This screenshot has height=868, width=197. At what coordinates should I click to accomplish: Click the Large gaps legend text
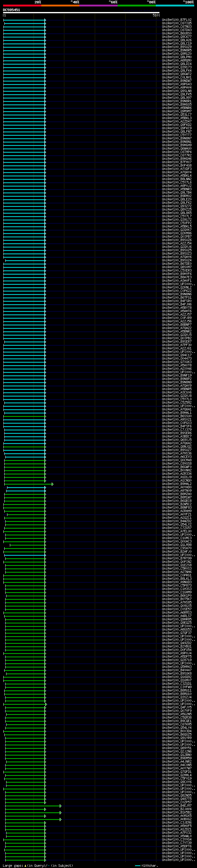[38, 866]
